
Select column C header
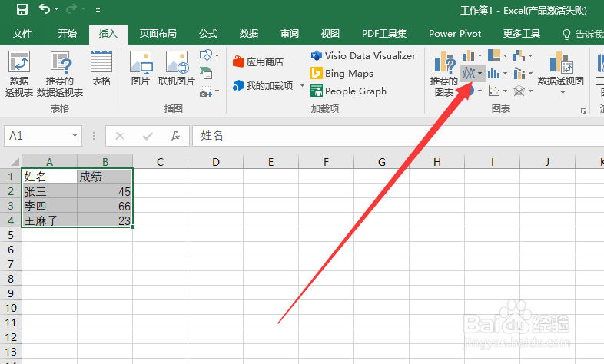(x=161, y=162)
